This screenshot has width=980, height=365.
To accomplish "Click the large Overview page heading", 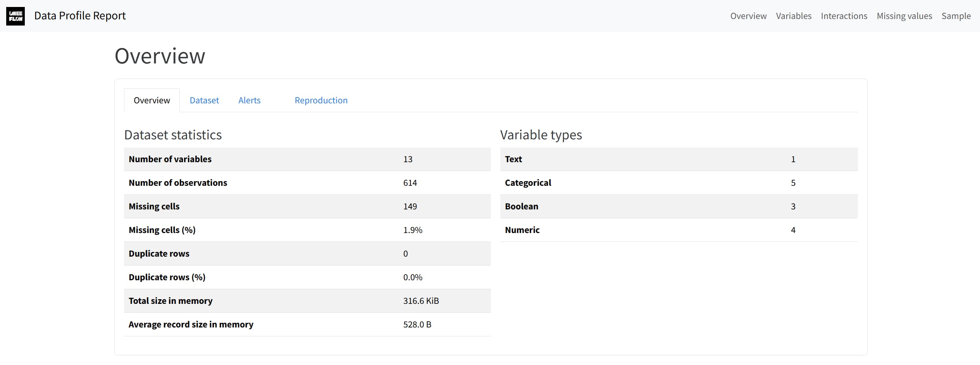I will click(x=160, y=56).
